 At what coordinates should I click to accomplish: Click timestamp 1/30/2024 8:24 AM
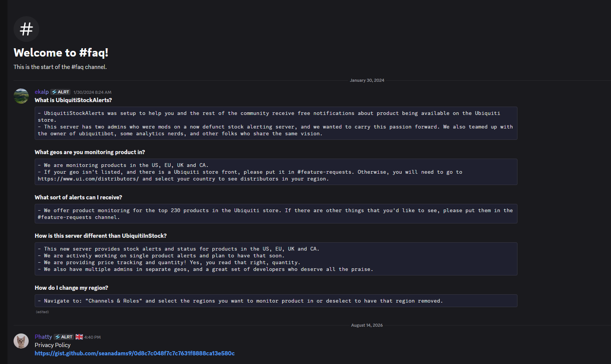point(92,92)
